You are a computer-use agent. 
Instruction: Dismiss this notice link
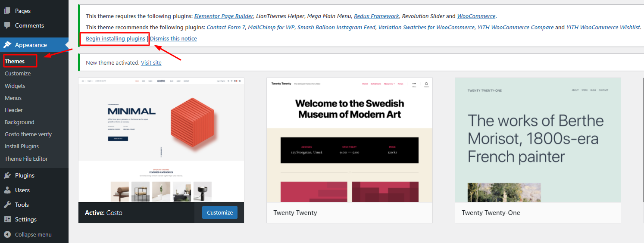coord(173,38)
